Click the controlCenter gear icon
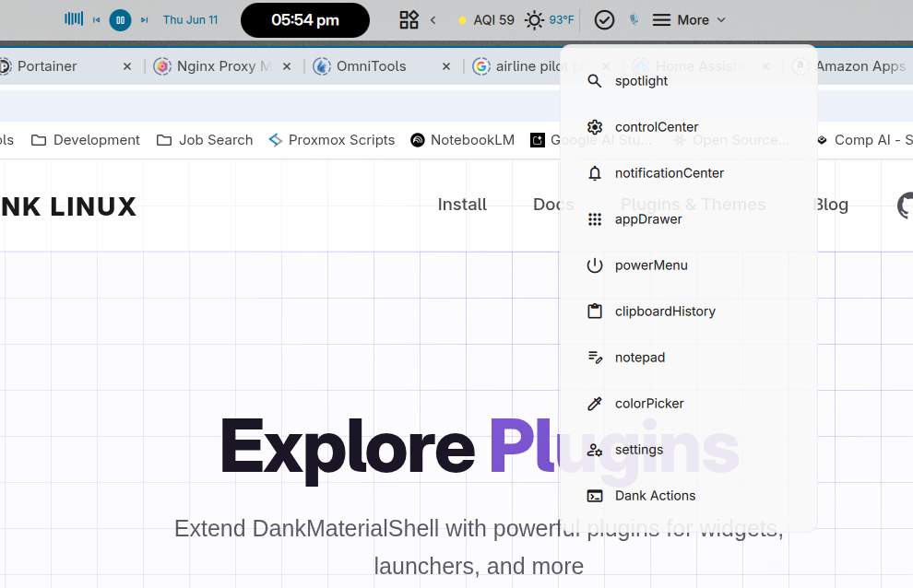 pyautogui.click(x=594, y=127)
